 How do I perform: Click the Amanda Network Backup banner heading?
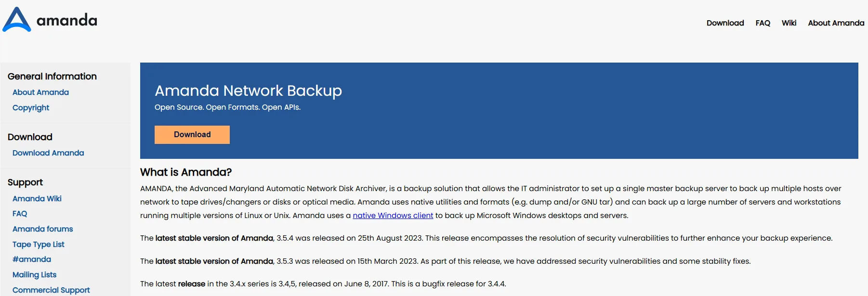pyautogui.click(x=248, y=90)
